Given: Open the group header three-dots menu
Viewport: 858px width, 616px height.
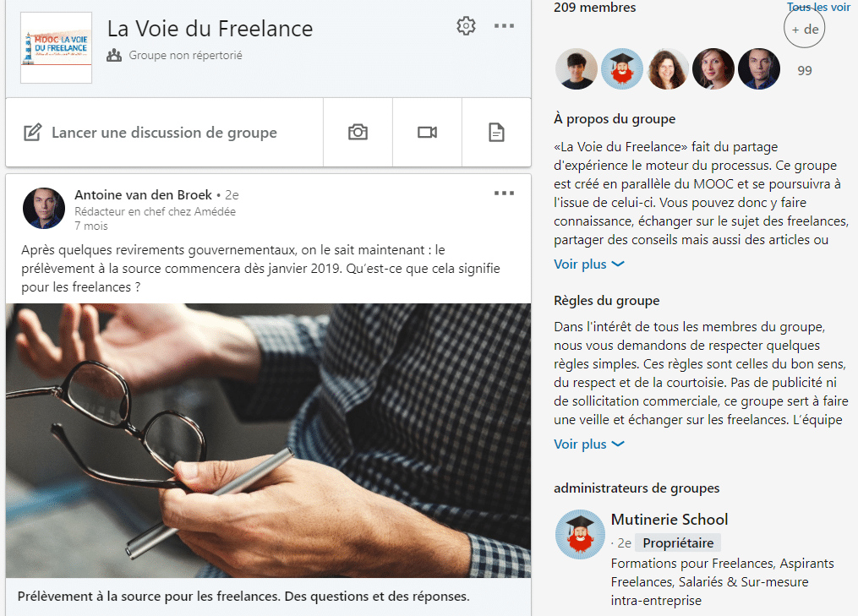Looking at the screenshot, I should pyautogui.click(x=504, y=25).
